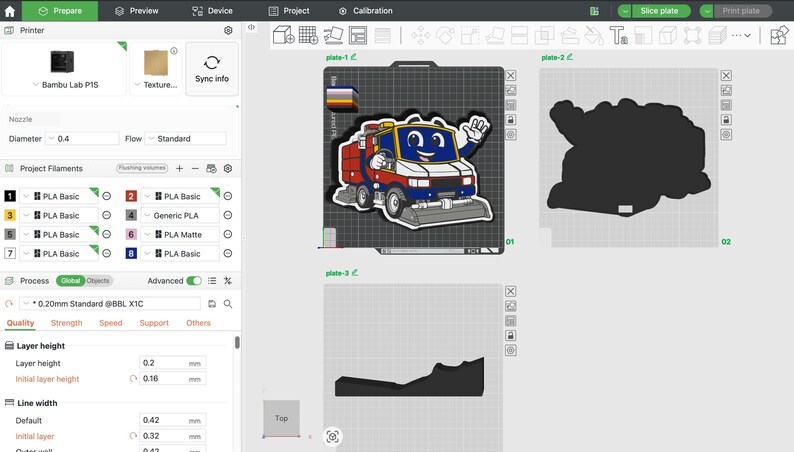Viewport: 794px width, 452px height.
Task: Auto orient objects on plate-2
Action: pos(726,90)
